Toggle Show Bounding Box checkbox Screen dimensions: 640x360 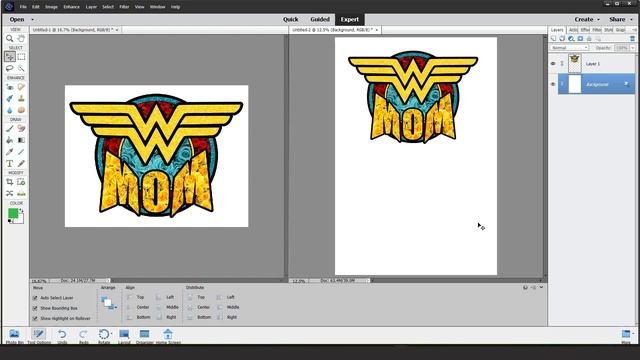click(x=35, y=308)
